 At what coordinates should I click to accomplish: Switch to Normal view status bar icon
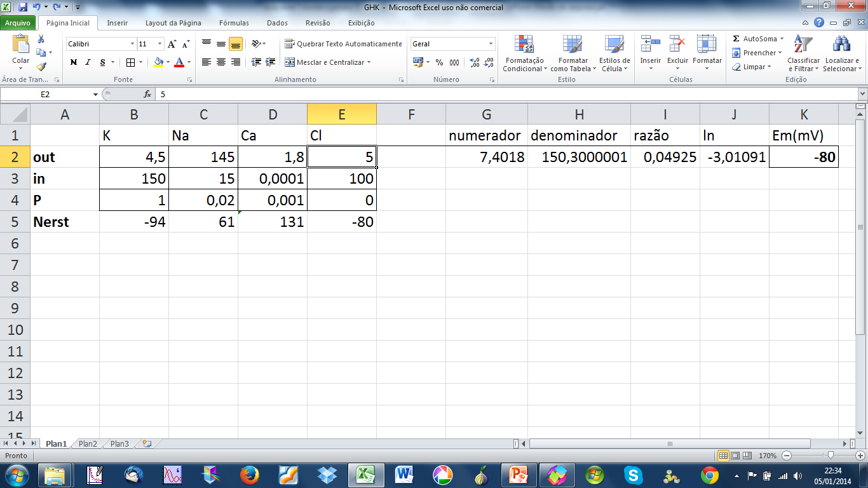tap(723, 456)
